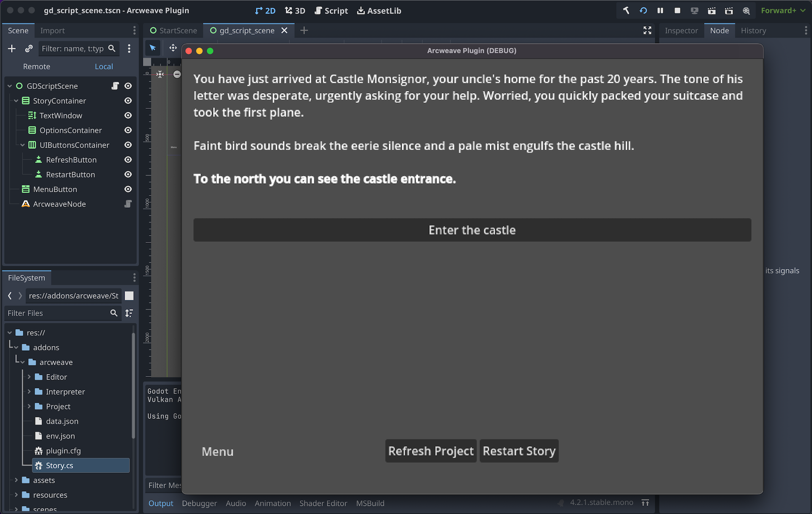Click the fullscreen expand icon above Inspector
This screenshot has width=812, height=514.
pyautogui.click(x=647, y=30)
